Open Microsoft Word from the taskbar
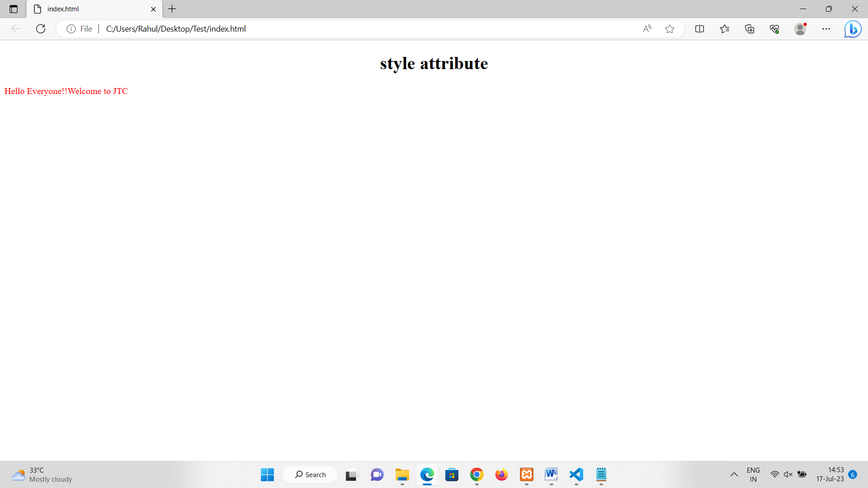The image size is (868, 488). 551,474
